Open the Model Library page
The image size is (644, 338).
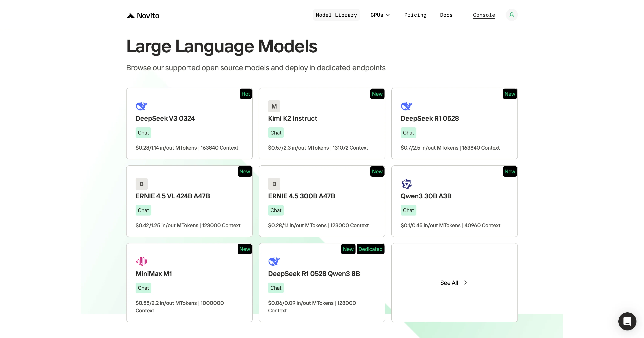click(x=336, y=15)
